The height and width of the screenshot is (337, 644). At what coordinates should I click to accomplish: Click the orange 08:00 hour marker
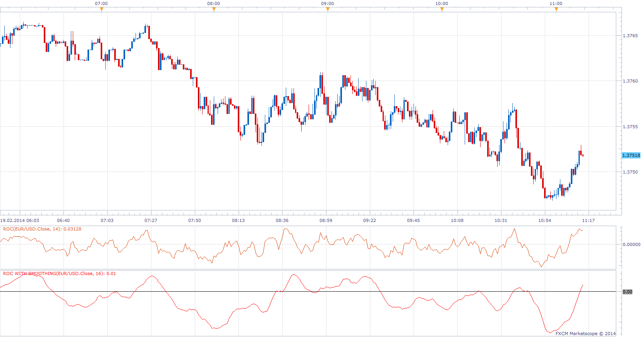[x=214, y=10]
